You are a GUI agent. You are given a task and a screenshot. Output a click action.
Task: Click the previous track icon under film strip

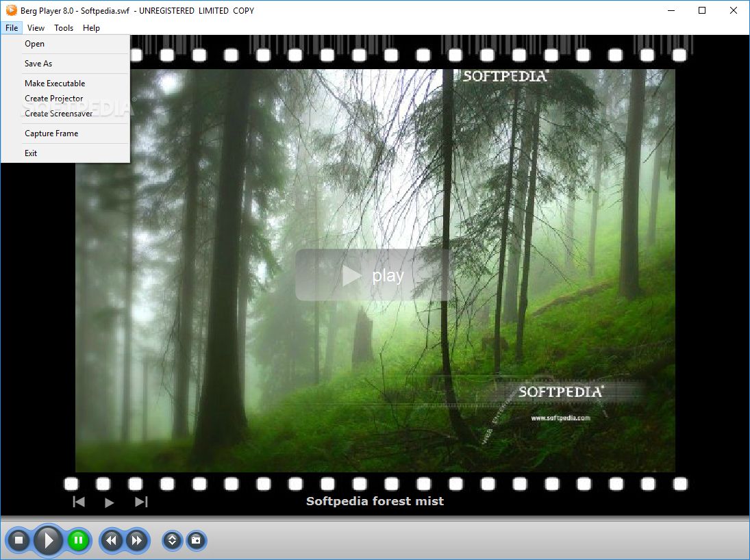[x=79, y=502]
